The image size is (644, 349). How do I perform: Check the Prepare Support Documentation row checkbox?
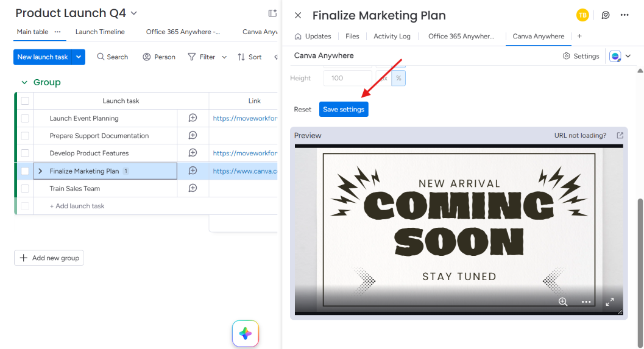point(25,135)
